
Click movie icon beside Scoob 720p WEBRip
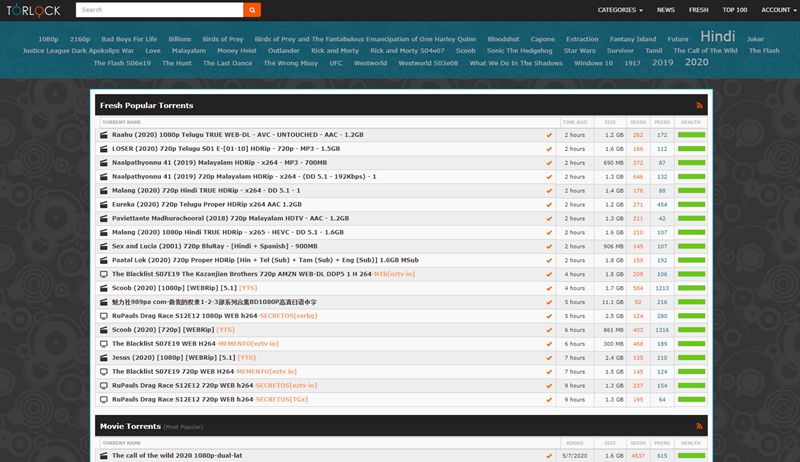click(x=104, y=330)
